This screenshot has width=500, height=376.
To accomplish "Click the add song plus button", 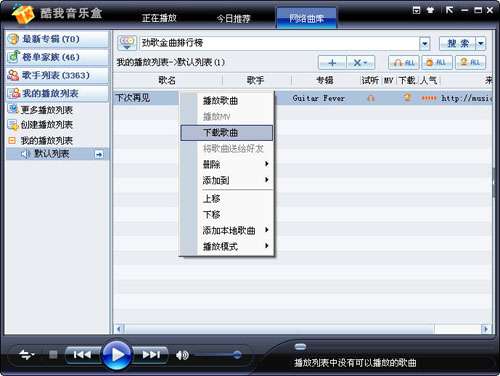I will 332,62.
